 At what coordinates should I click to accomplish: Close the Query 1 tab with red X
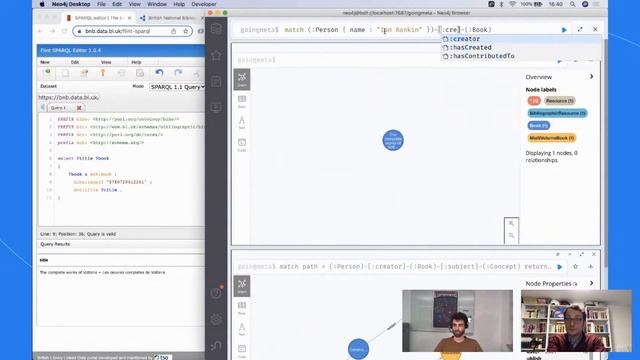[79, 108]
